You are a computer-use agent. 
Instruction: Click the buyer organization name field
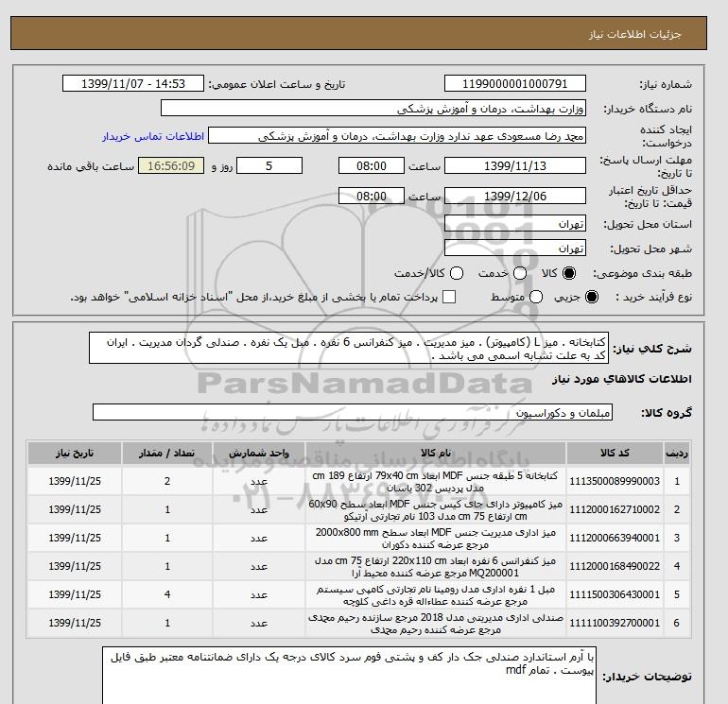click(x=373, y=108)
